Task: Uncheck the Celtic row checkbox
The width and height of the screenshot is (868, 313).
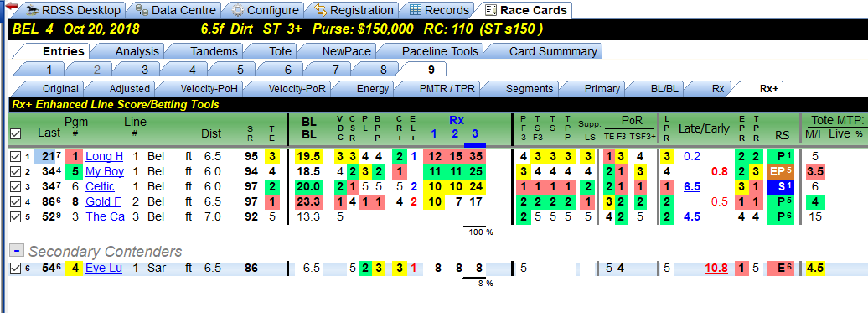Action: (15, 186)
